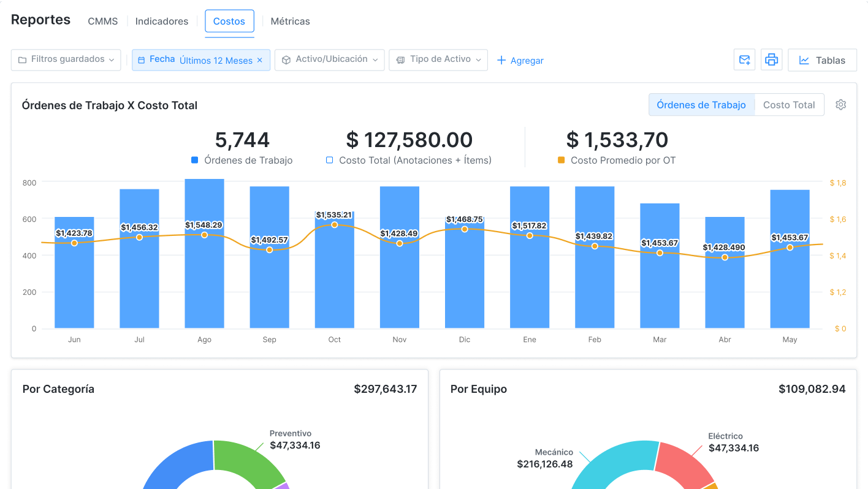
Task: Go to the CMMS tab
Action: (102, 21)
